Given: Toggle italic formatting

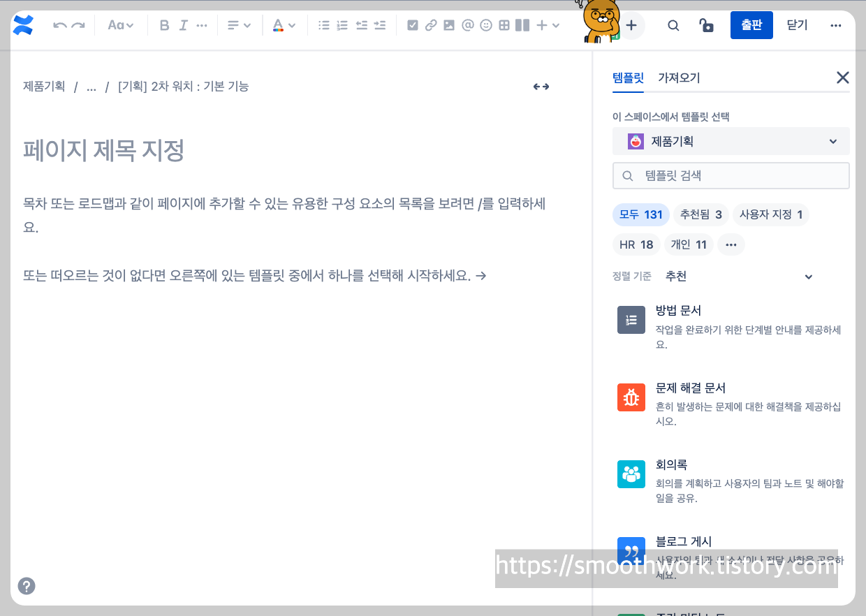Looking at the screenshot, I should 184,25.
